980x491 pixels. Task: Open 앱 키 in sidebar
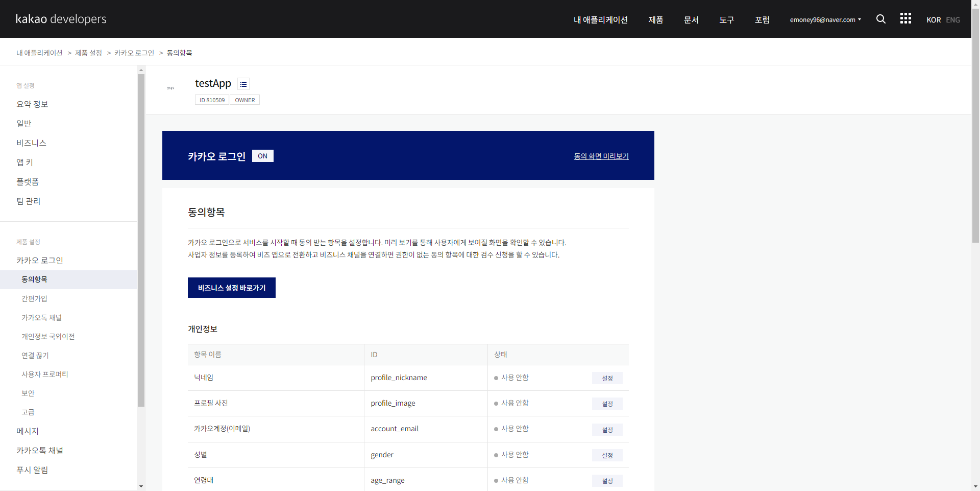coord(24,162)
